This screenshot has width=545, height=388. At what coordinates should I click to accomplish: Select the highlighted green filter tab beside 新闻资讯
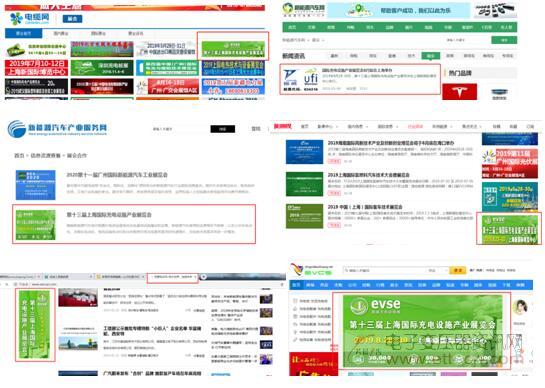(x=431, y=56)
